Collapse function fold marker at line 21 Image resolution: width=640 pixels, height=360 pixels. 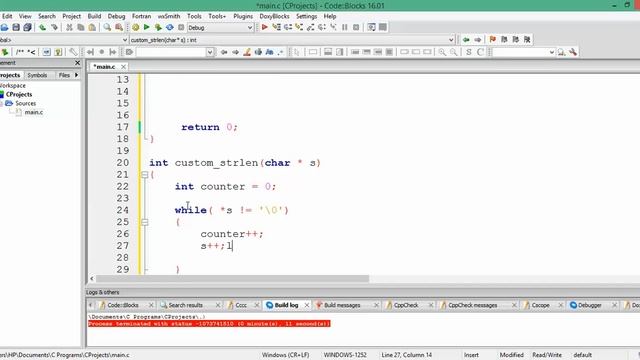(x=144, y=175)
